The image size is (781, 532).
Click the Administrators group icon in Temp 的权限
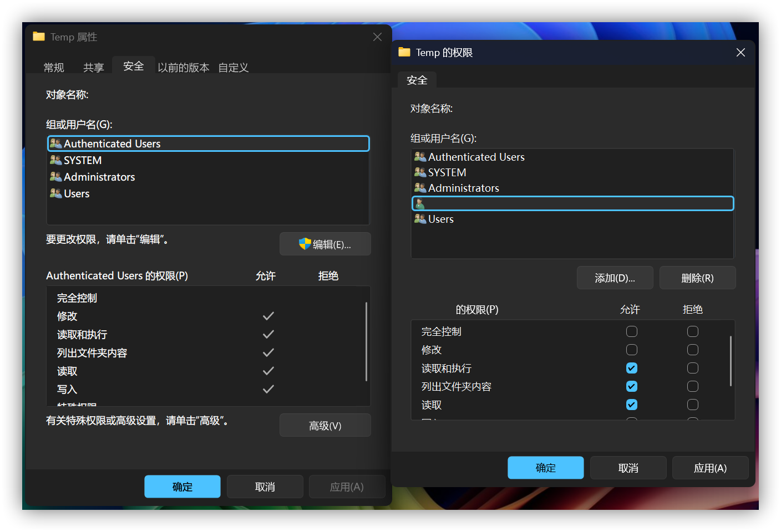420,188
